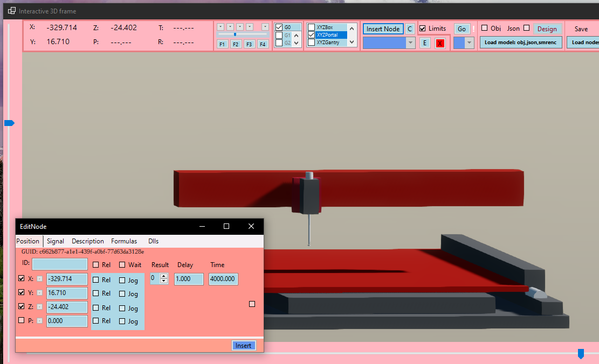Decrement the Result spinner value

pos(164,281)
